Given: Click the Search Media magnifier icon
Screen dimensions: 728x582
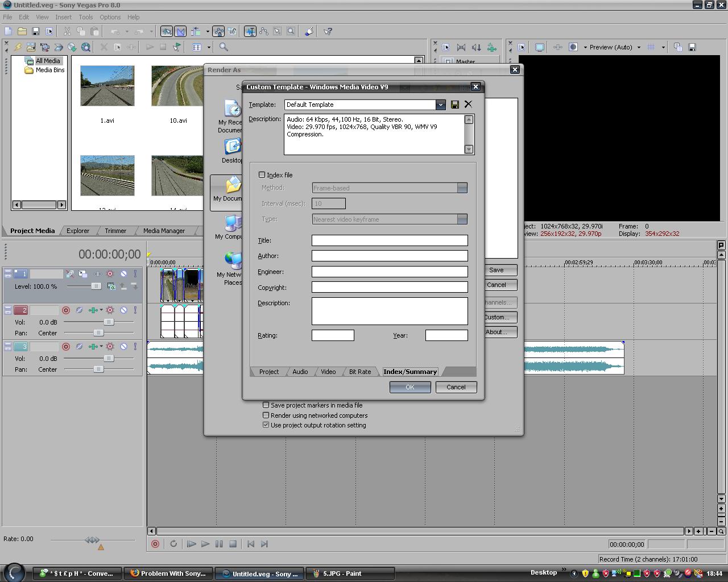Looking at the screenshot, I should 224,47.
